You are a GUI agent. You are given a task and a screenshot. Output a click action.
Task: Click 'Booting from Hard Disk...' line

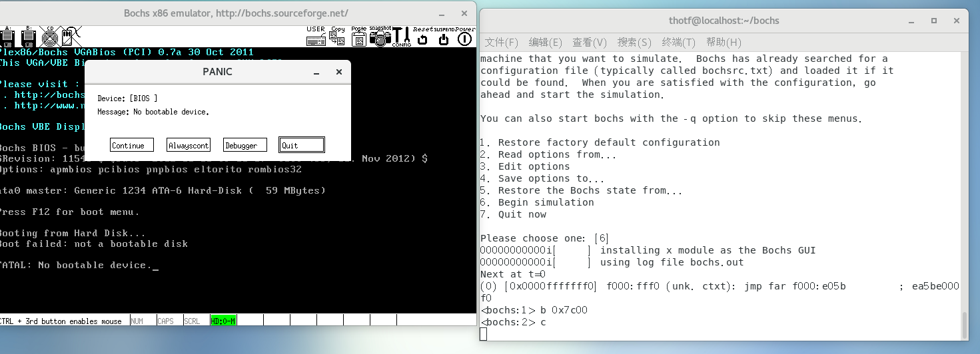coord(73,233)
